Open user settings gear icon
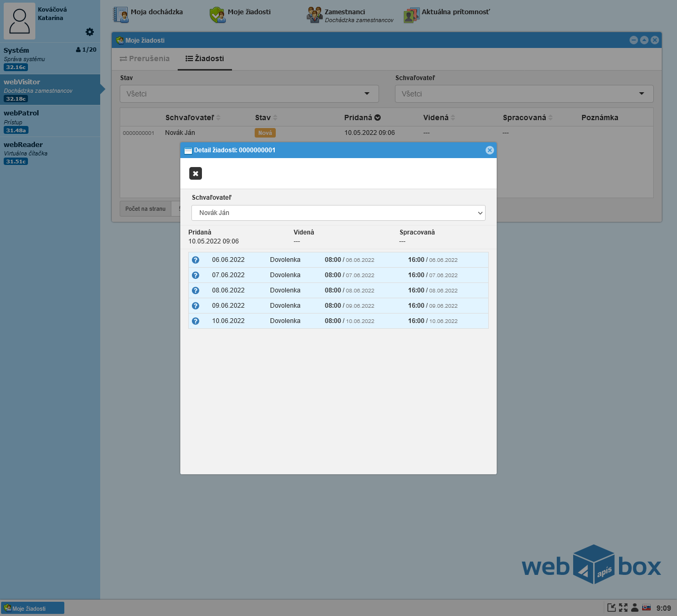 90,32
